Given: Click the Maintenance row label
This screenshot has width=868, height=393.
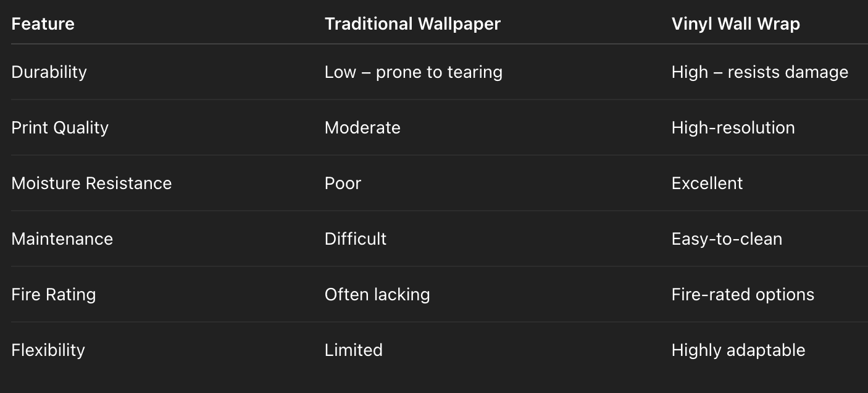Looking at the screenshot, I should [x=62, y=239].
